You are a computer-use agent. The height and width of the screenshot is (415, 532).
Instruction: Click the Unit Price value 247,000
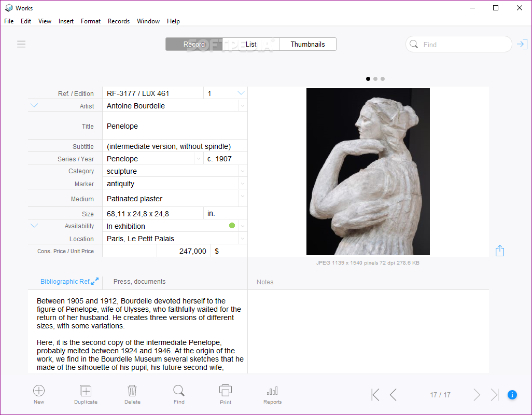[184, 251]
